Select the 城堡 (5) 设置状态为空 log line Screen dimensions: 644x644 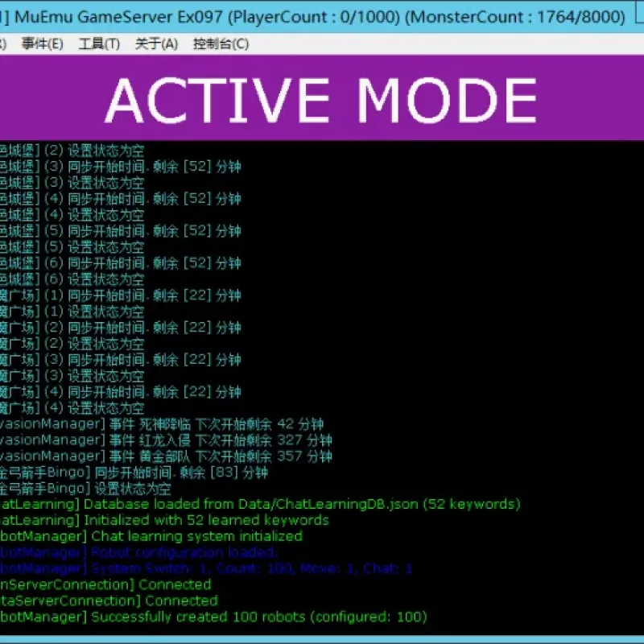[x=72, y=247]
